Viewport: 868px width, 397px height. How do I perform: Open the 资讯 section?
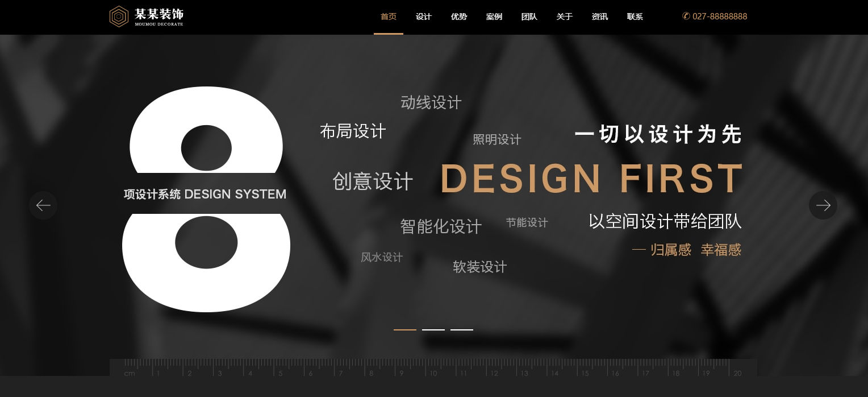600,17
